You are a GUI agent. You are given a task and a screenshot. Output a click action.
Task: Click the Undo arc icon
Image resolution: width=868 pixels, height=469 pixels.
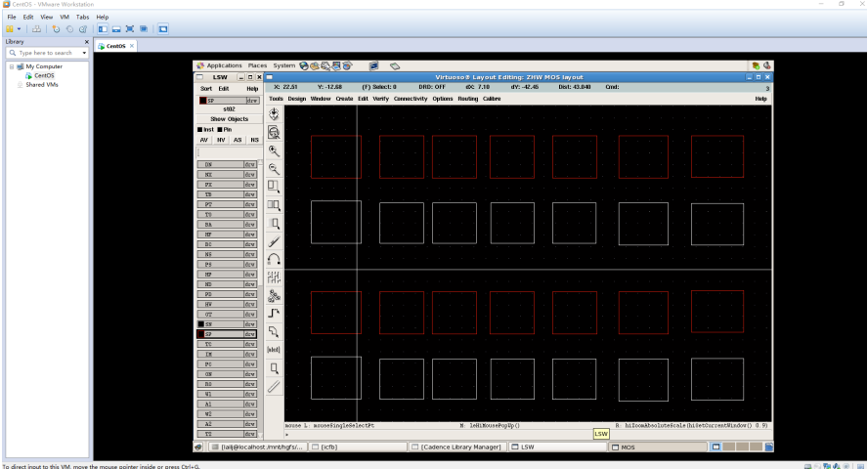(274, 259)
